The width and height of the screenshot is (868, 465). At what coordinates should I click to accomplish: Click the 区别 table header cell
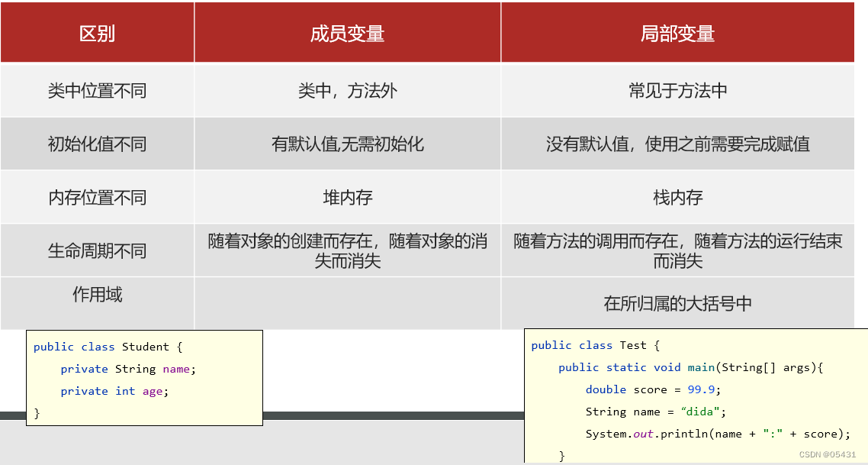(98, 32)
